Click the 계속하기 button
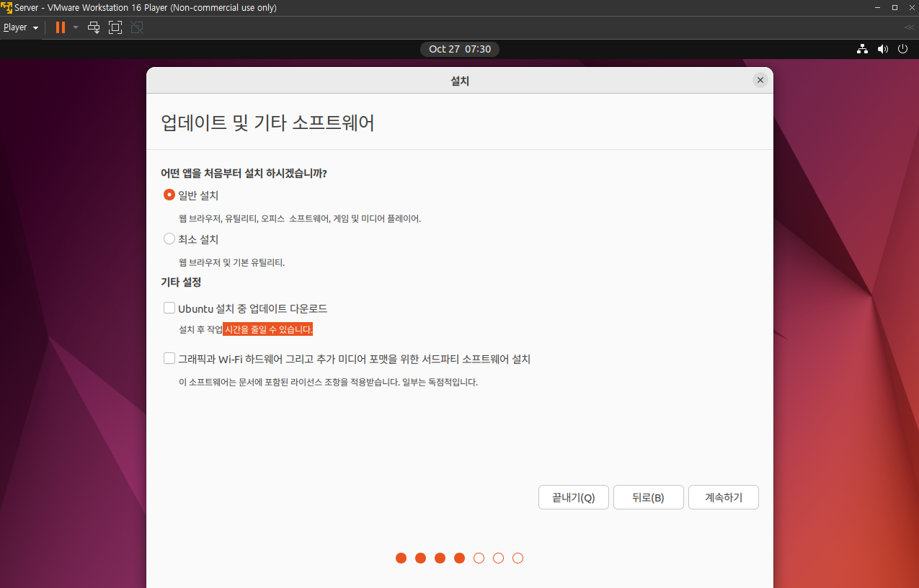The width and height of the screenshot is (919, 588). pos(724,497)
